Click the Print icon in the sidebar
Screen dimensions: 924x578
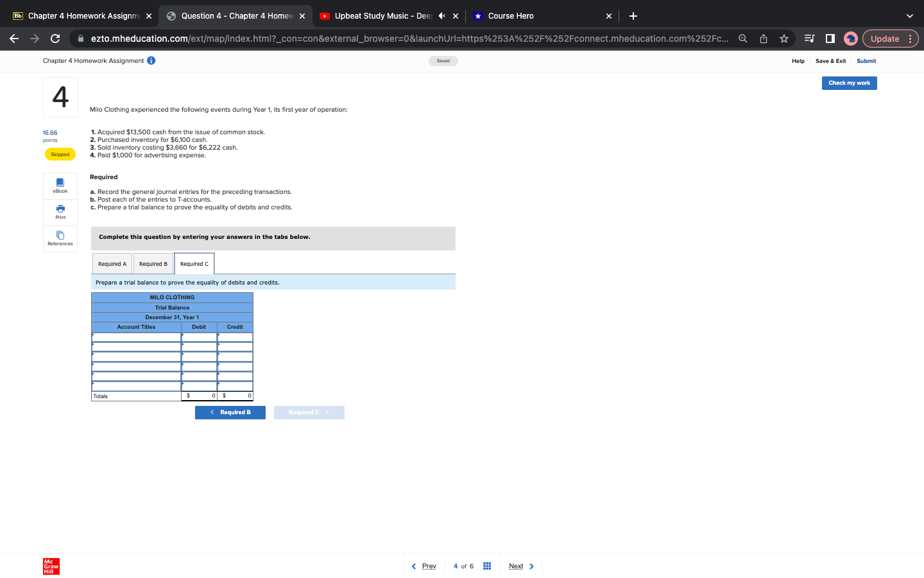[x=60, y=212]
